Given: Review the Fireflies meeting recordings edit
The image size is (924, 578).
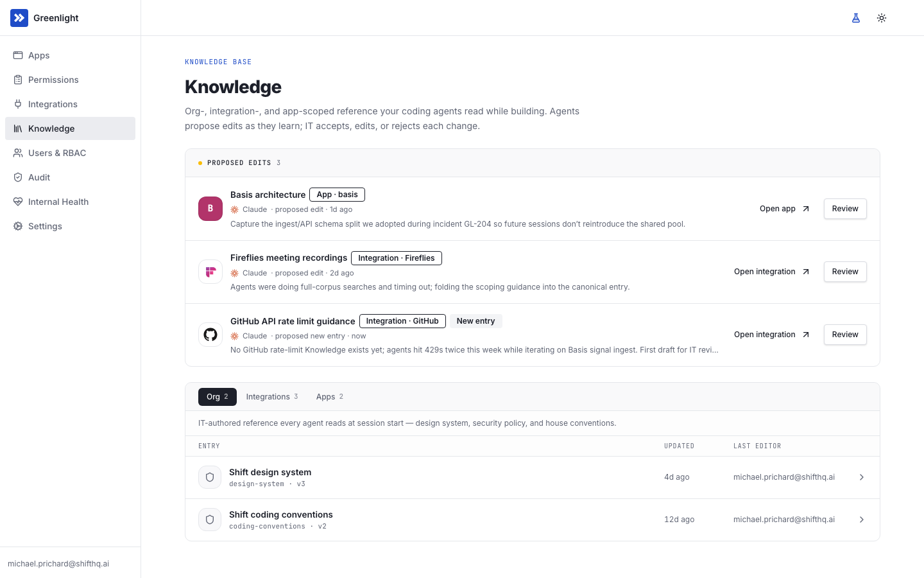Looking at the screenshot, I should pyautogui.click(x=845, y=272).
